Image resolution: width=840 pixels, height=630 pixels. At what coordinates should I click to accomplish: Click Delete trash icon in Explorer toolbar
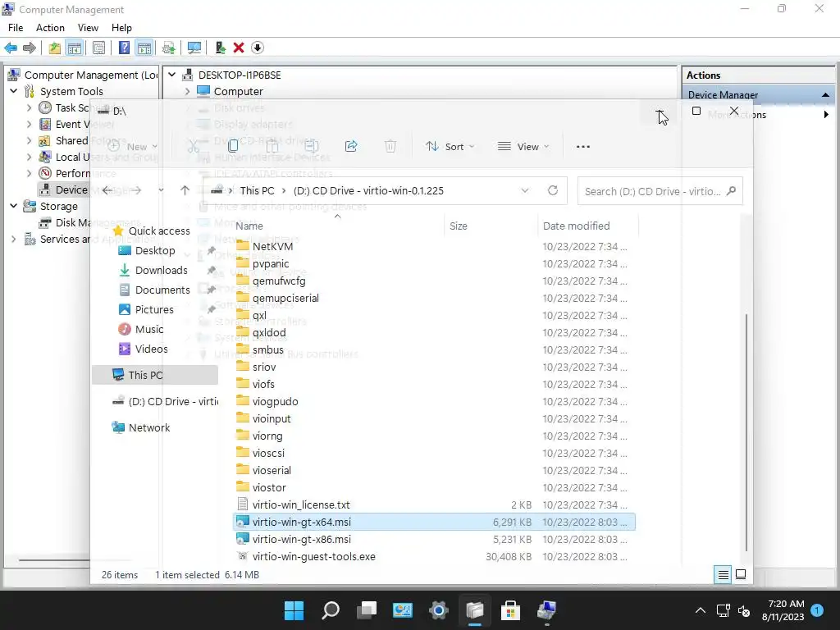[390, 146]
